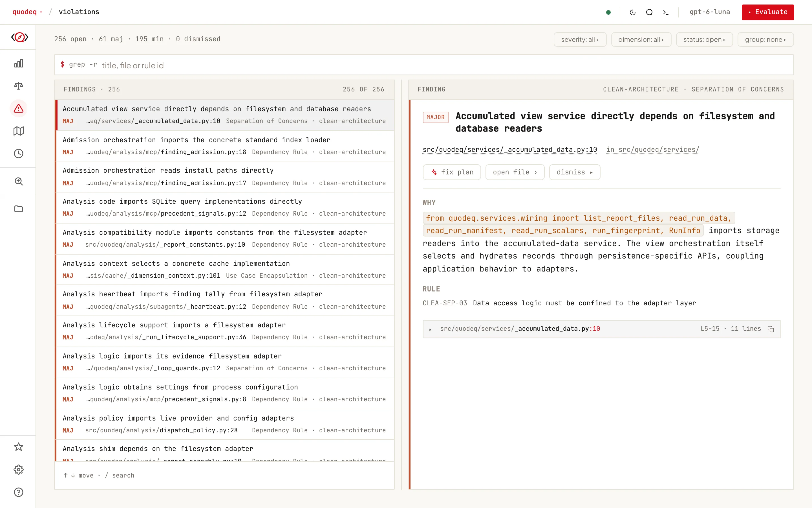Select the violations warning triangle icon
This screenshot has width=812, height=508.
[18, 109]
